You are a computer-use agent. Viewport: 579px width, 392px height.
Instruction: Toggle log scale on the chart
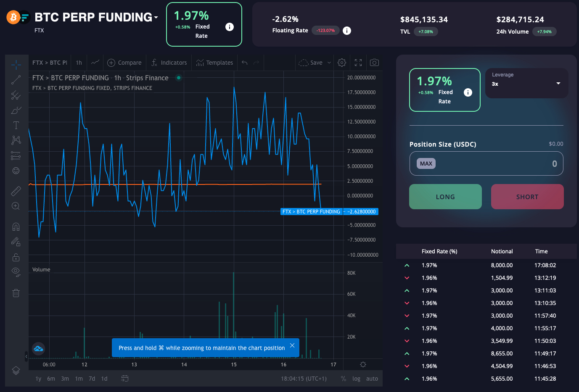pyautogui.click(x=357, y=379)
